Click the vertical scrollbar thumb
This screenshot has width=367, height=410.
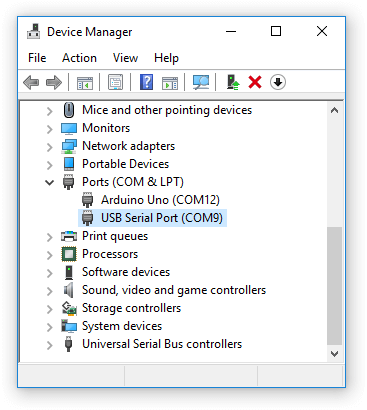[334, 286]
